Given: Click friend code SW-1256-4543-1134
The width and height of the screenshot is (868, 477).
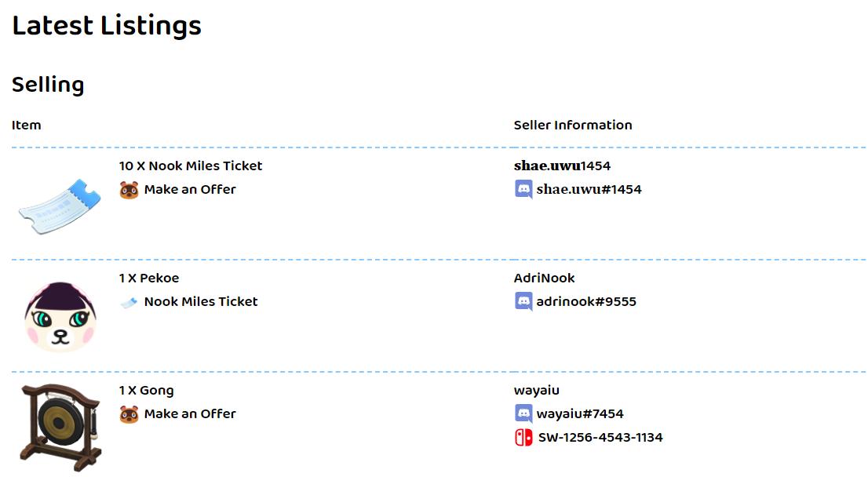Looking at the screenshot, I should click(x=600, y=438).
